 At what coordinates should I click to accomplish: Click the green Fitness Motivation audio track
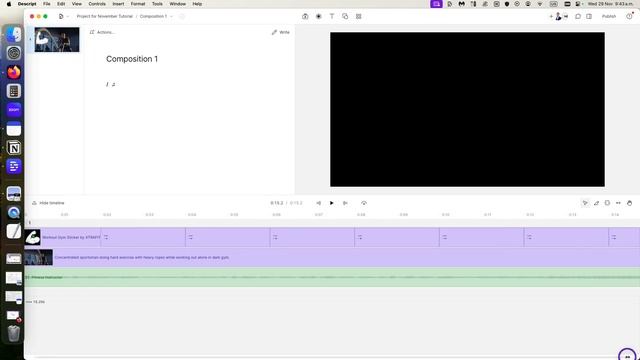pos(332,278)
